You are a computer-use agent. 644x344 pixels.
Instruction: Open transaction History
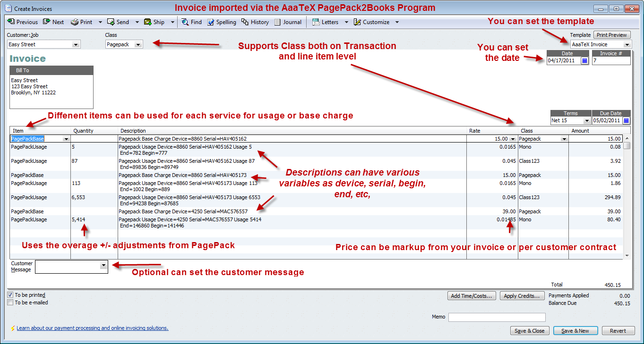tap(255, 22)
